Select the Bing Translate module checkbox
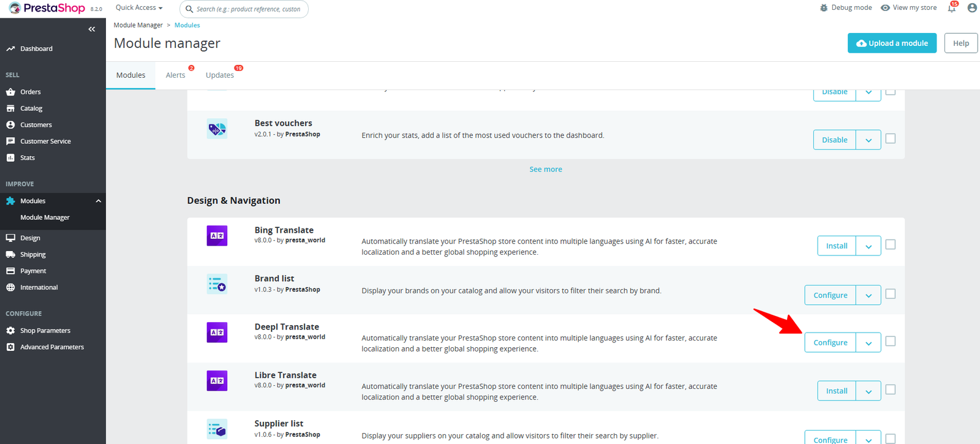This screenshot has height=444, width=980. (891, 244)
